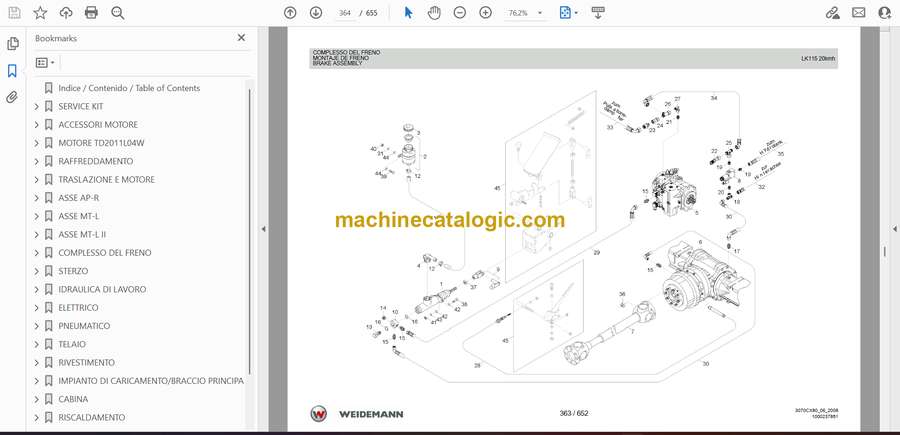
Task: Click the share link icon
Action: [x=832, y=13]
